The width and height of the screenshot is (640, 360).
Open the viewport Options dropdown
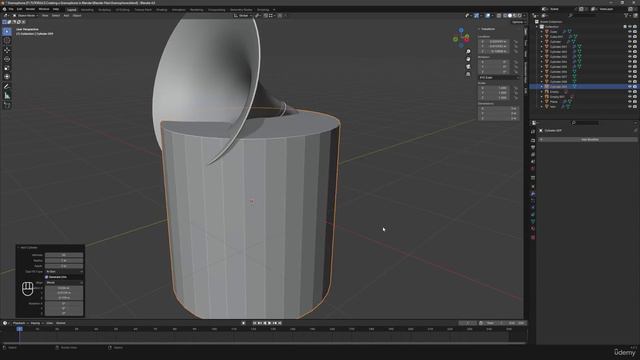518,22
